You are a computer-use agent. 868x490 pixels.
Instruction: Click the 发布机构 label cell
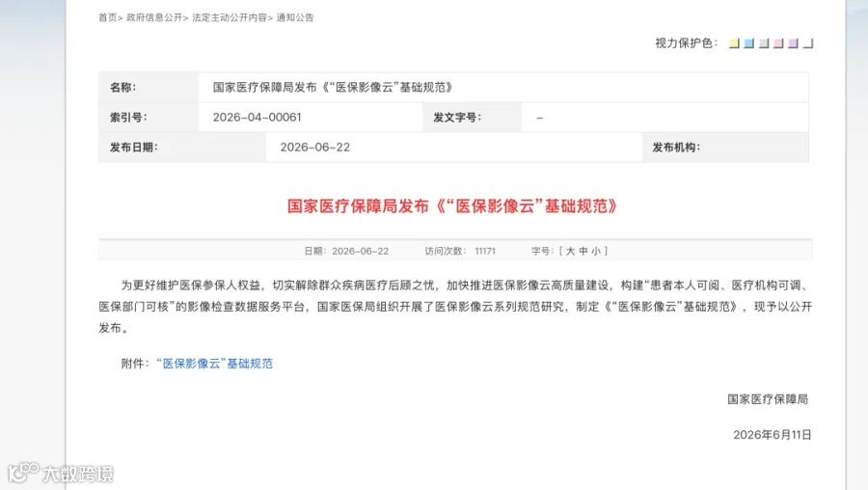point(725,148)
